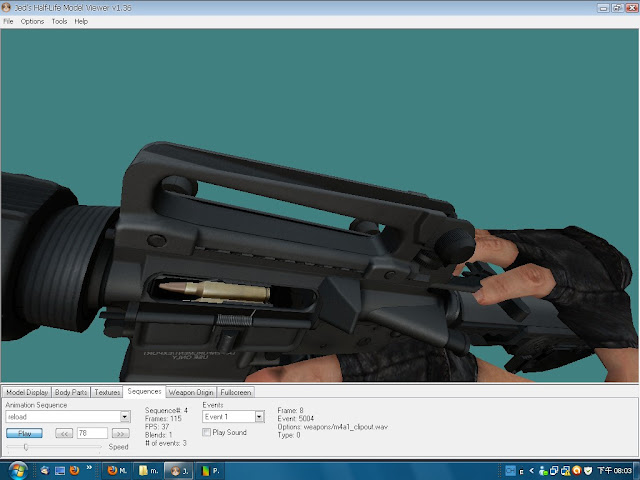The width and height of the screenshot is (640, 480).
Task: Click the 'Sequence#: 4' text
Action: click(166, 411)
